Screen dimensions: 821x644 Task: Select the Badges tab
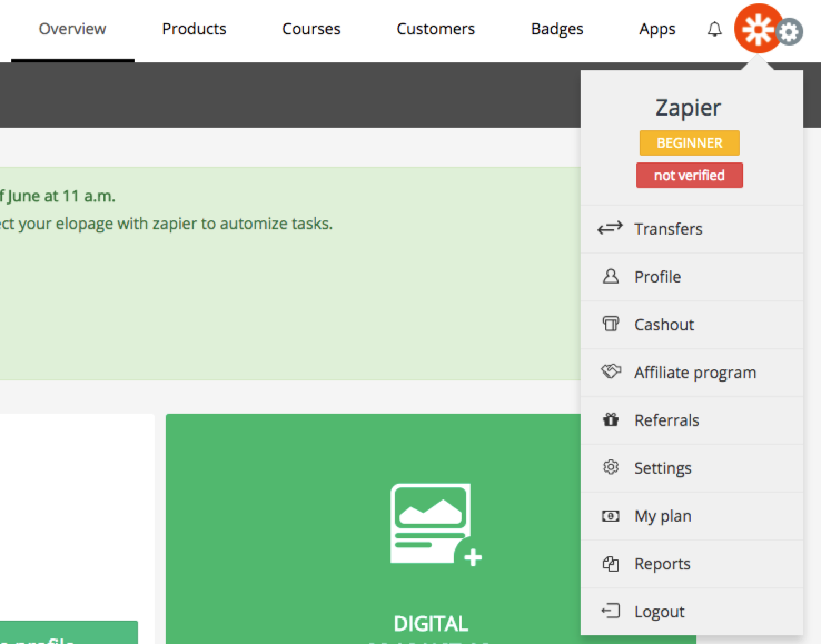(x=557, y=29)
